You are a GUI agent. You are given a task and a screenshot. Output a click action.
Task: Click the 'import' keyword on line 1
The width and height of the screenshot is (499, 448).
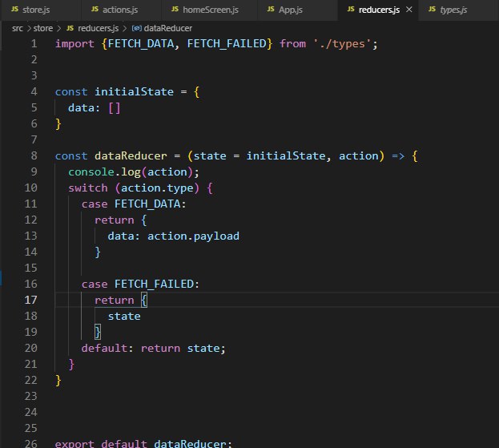[x=74, y=44]
